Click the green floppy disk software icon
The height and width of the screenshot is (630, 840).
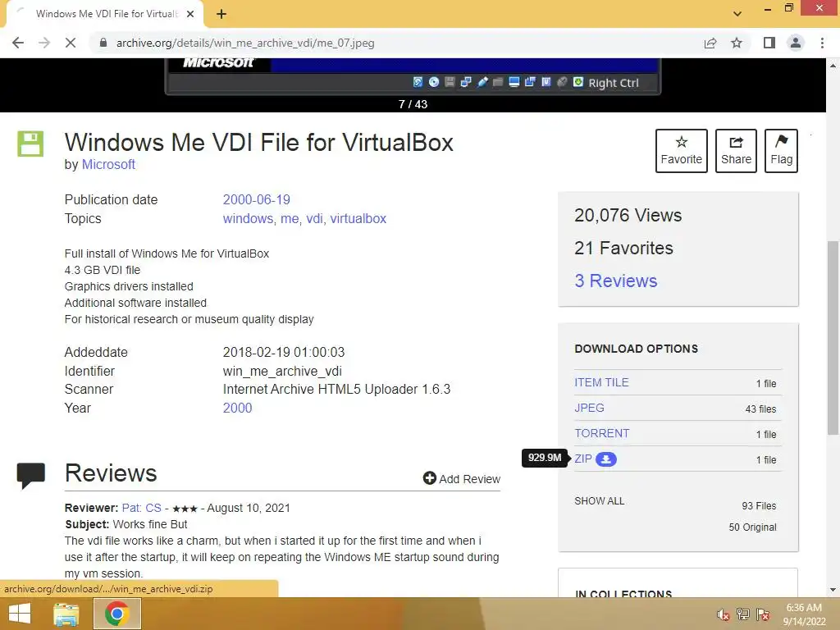tap(30, 144)
